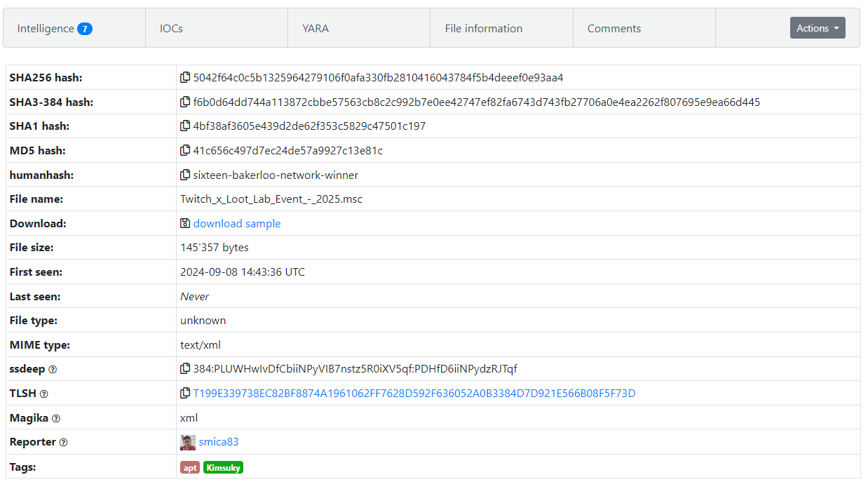The height and width of the screenshot is (489, 868).
Task: Follow the TLSH hash hyperlink
Action: tap(414, 393)
